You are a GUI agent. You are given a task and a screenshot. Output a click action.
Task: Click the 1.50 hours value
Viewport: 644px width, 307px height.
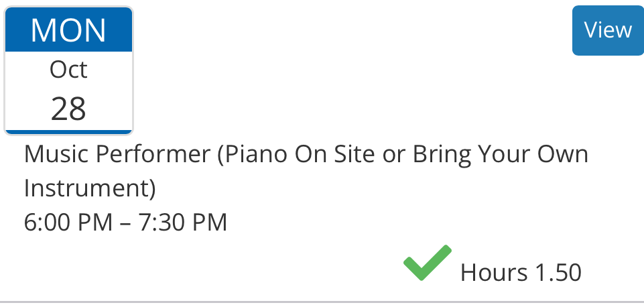point(558,273)
